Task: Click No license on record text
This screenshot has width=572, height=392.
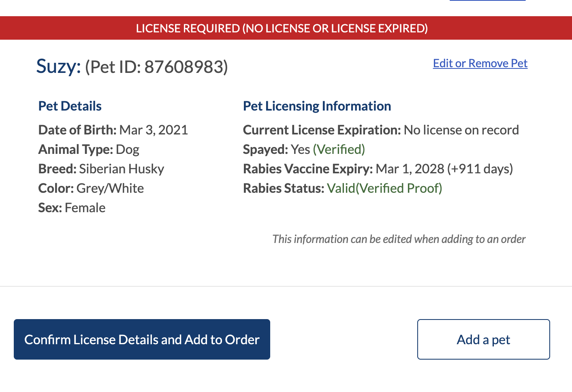Action: click(461, 130)
